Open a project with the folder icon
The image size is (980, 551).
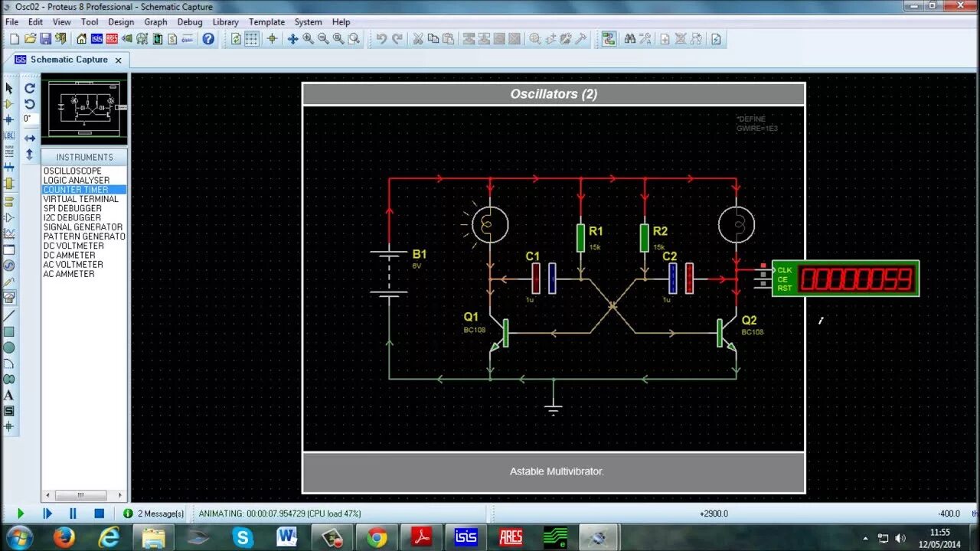click(x=31, y=38)
